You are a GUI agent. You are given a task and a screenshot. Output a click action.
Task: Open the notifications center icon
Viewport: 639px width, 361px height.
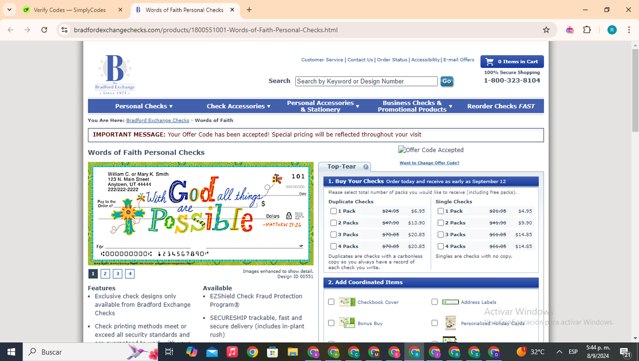coord(625,352)
